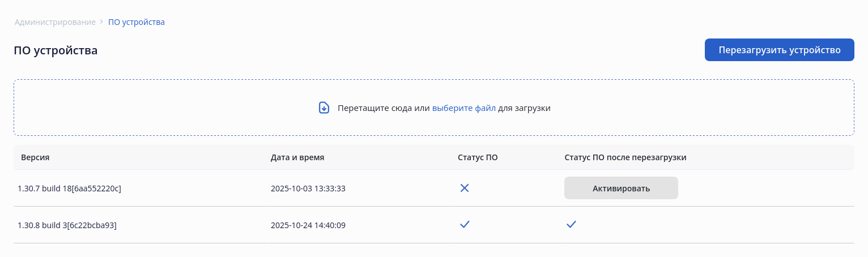
Task: Click the breadcrumb chevron separator
Action: [x=102, y=22]
